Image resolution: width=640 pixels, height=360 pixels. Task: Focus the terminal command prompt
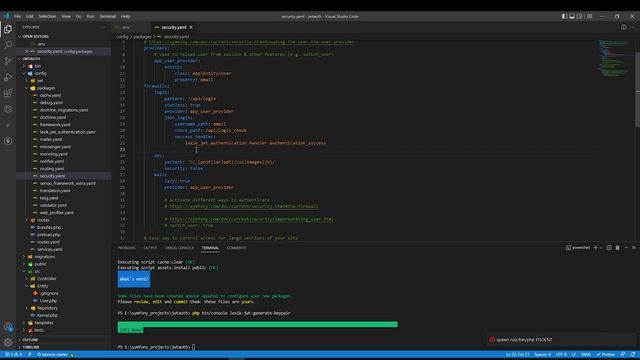193,347
